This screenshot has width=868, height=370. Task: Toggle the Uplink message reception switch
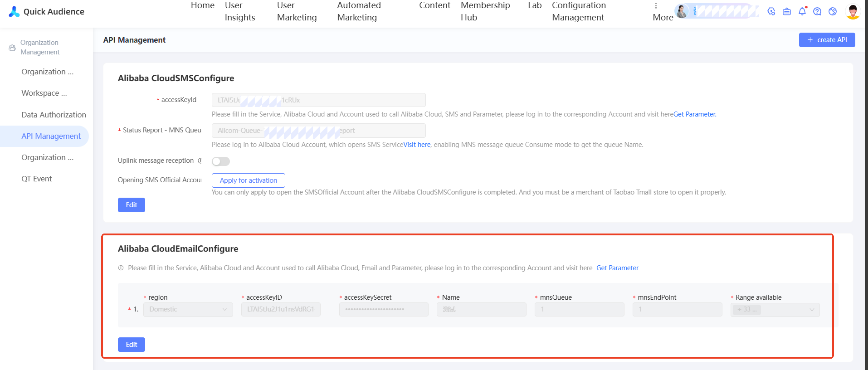[221, 161]
